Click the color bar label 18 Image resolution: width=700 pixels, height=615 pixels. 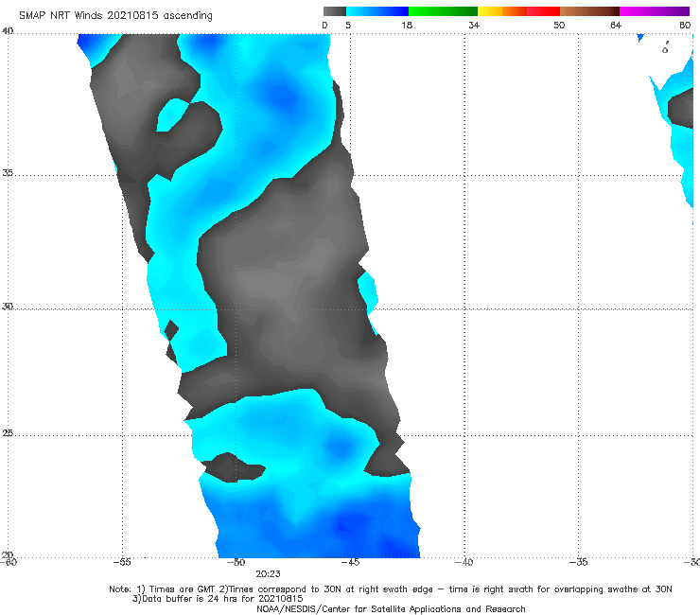point(407,25)
